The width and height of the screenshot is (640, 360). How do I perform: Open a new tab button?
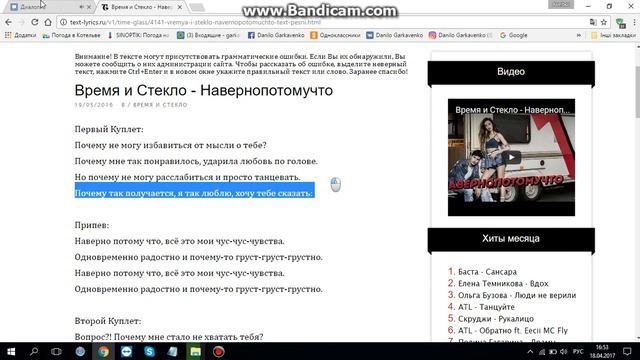coord(197,7)
